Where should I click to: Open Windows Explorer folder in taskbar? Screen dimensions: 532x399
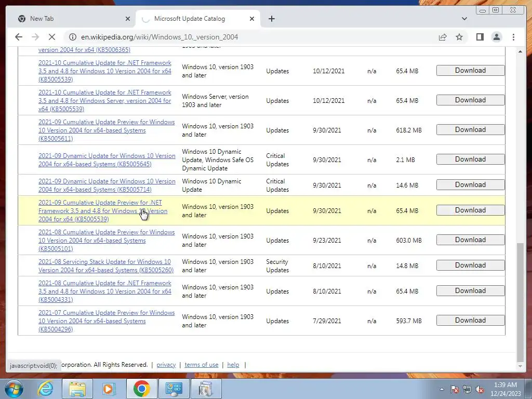click(77, 389)
